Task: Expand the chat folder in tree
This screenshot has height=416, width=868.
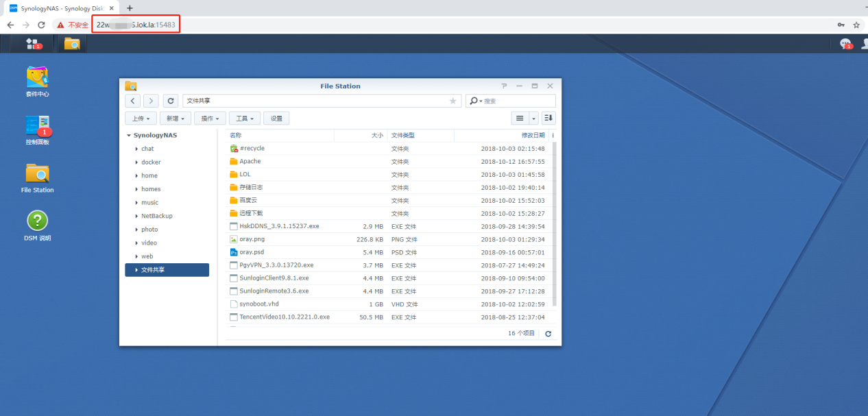Action: tap(136, 149)
